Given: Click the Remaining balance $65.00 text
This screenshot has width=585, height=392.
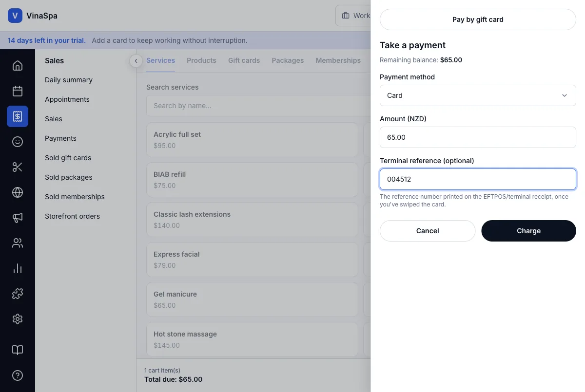Looking at the screenshot, I should pos(421,60).
